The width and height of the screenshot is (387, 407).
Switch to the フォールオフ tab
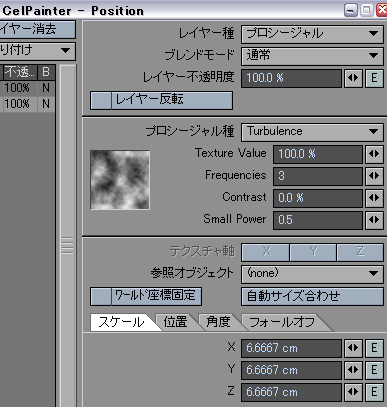(x=283, y=322)
